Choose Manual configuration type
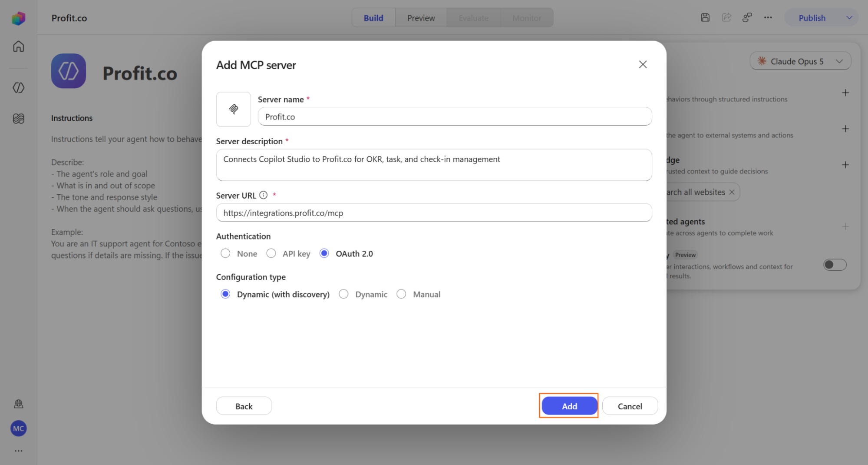 401,294
